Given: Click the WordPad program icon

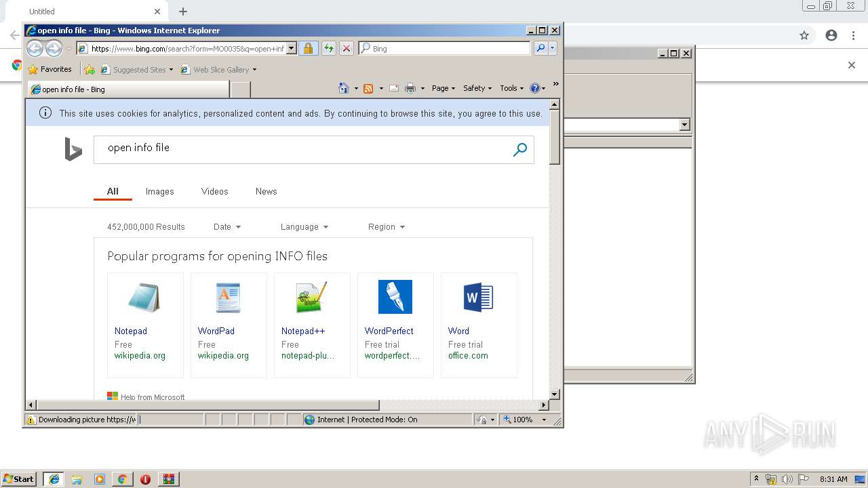Looking at the screenshot, I should tap(229, 297).
